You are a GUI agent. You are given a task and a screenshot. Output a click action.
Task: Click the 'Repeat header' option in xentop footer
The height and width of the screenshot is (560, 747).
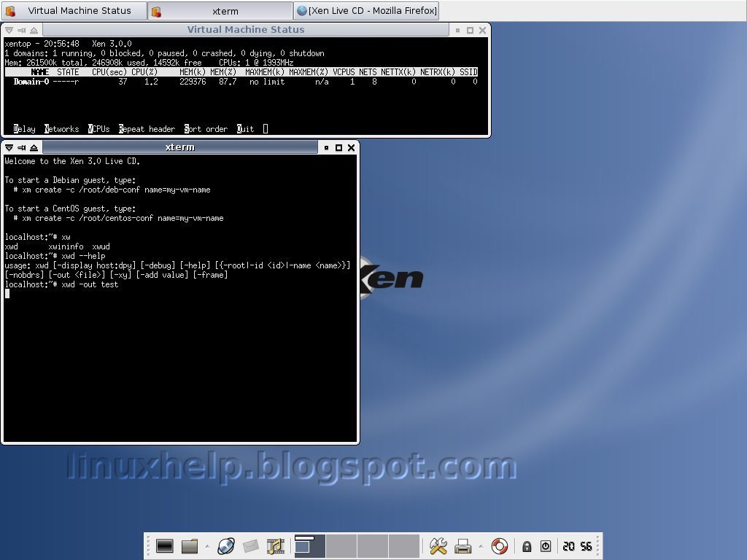tap(147, 129)
